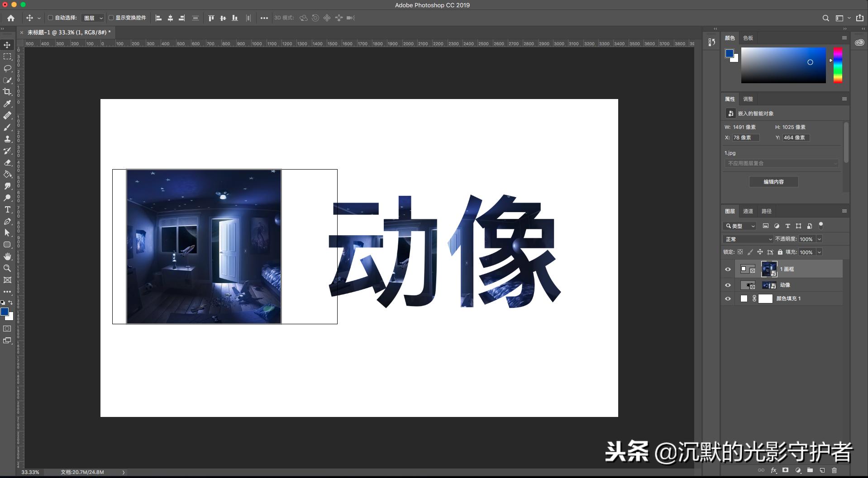Select the Crop tool
Viewport: 868px width, 478px height.
(7, 91)
